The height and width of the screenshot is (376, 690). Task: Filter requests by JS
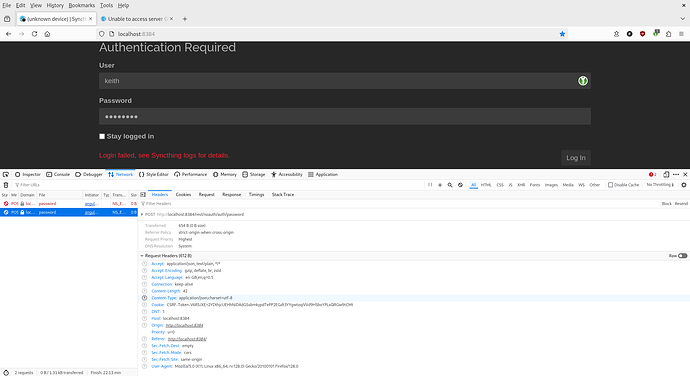[x=510, y=185]
